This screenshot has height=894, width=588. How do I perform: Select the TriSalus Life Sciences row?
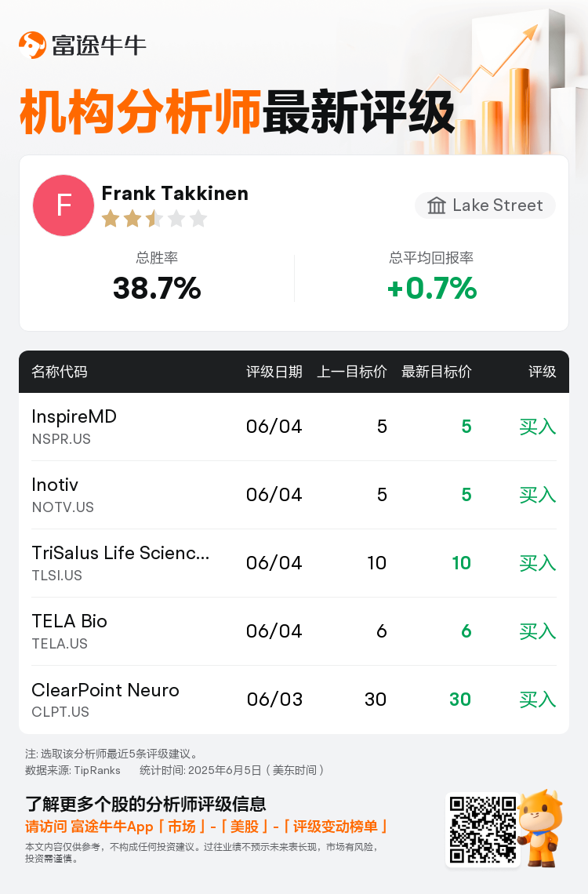pos(294,563)
